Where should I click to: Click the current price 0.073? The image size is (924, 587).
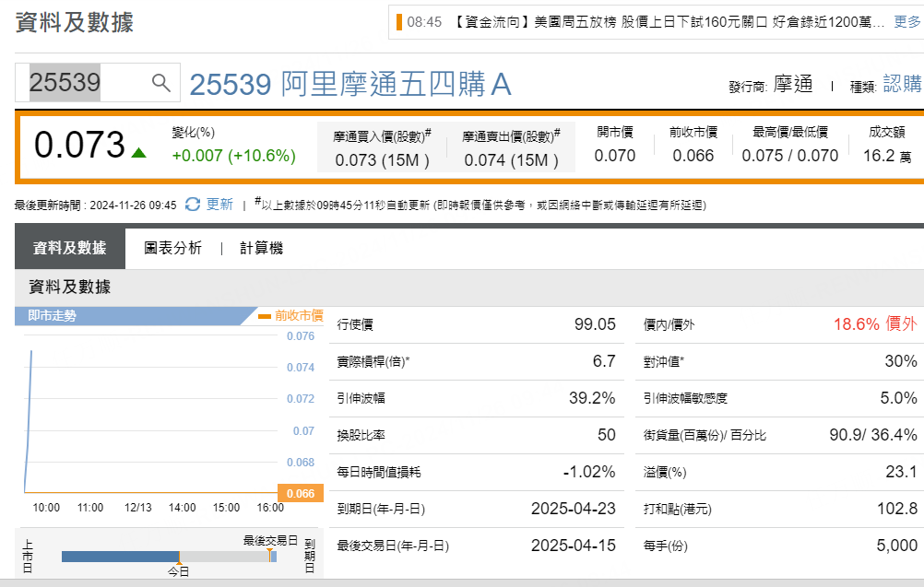79,145
